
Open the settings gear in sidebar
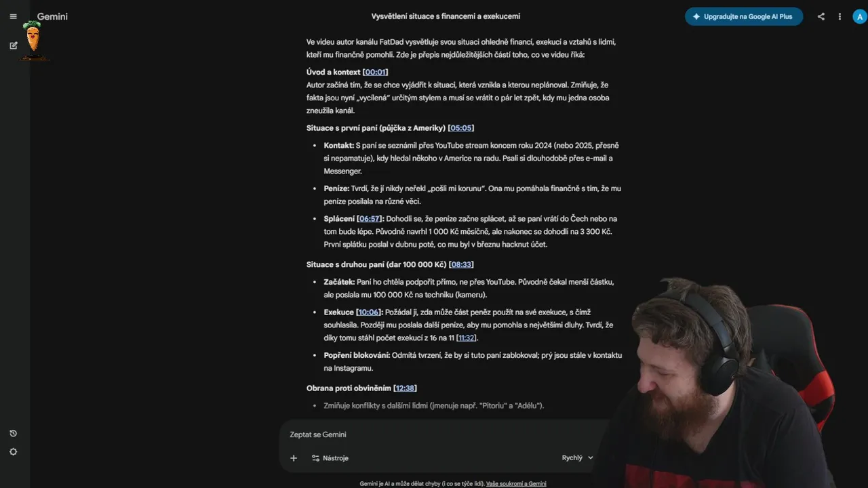click(13, 452)
